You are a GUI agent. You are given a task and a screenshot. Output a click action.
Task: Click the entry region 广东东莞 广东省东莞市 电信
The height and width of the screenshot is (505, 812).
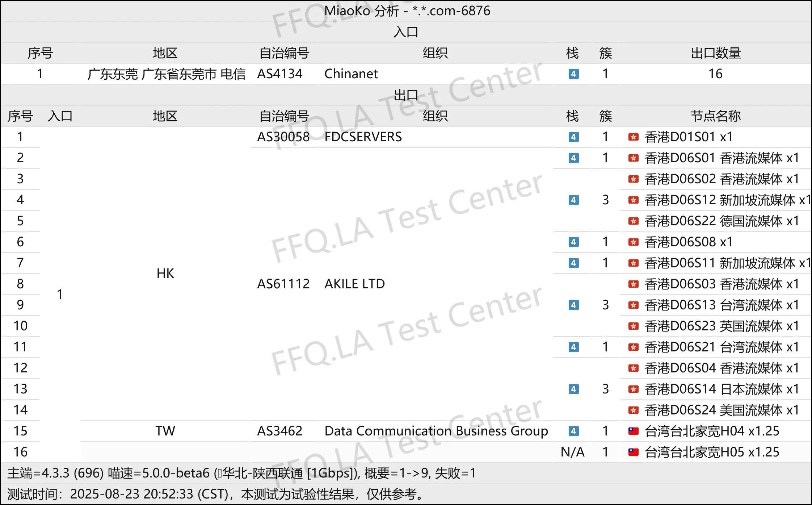[x=167, y=74]
